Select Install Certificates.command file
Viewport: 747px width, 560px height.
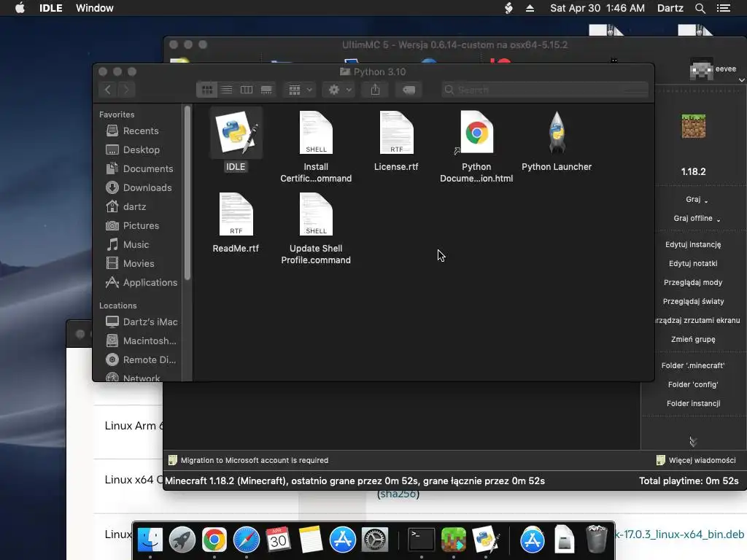tap(316, 133)
